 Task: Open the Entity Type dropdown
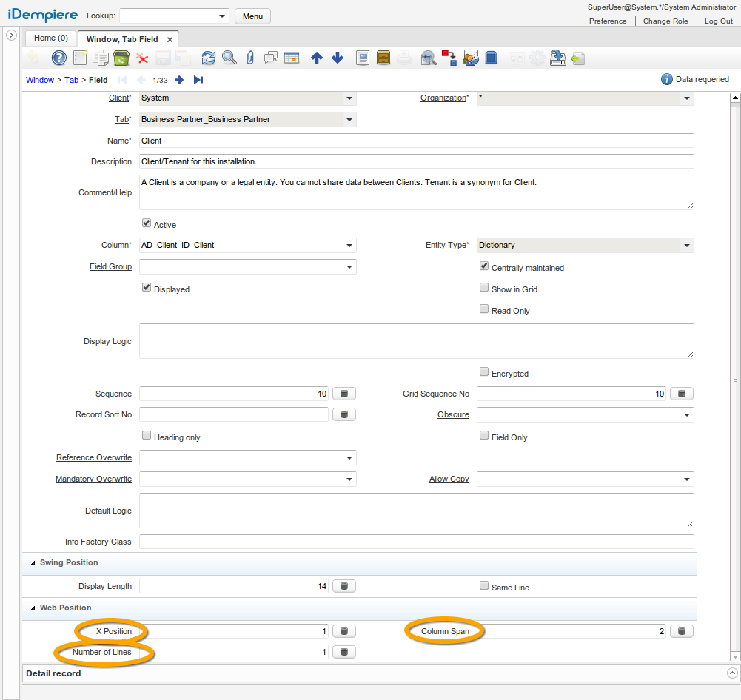point(686,245)
